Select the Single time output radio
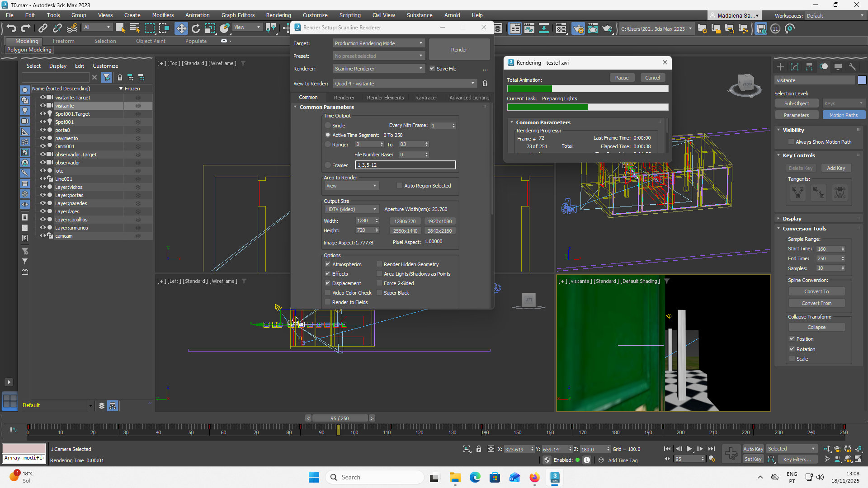 [328, 126]
